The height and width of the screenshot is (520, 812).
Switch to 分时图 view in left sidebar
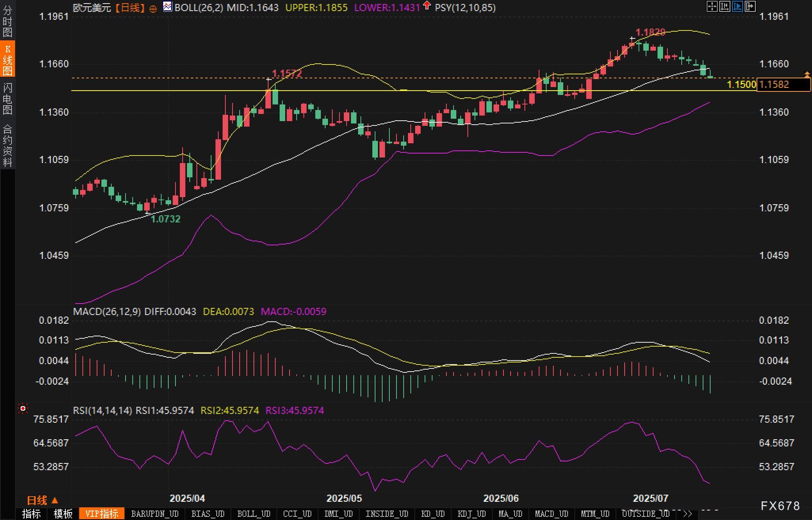tap(8, 20)
